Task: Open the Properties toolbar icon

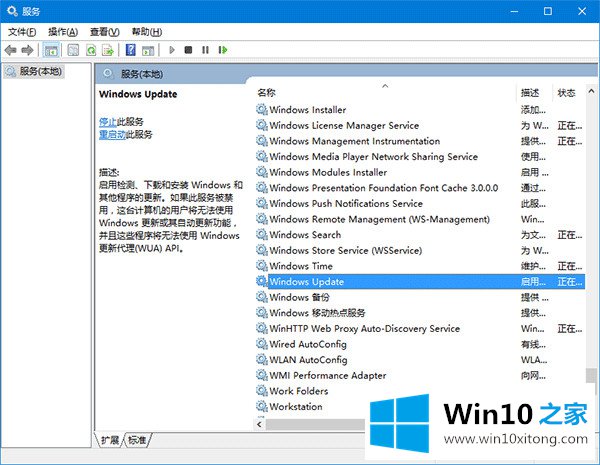Action: click(73, 50)
